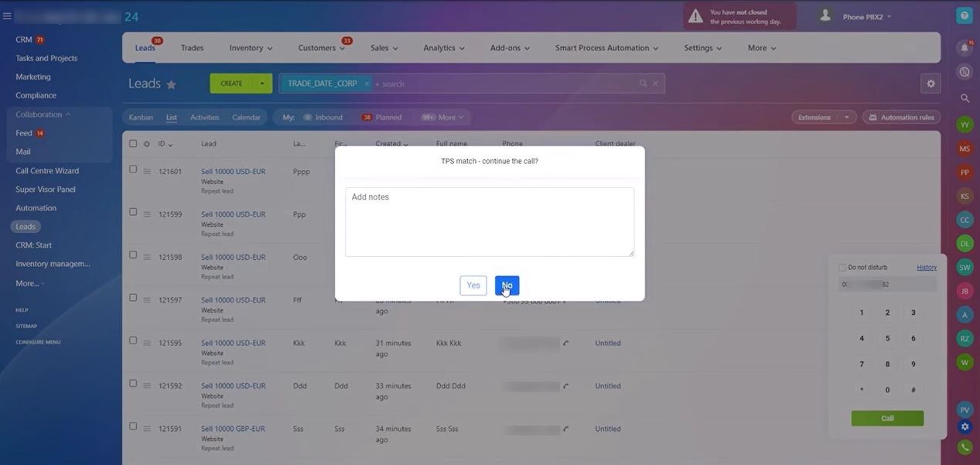Star the Leads page as favorite
This screenshot has height=465, width=980.
[171, 84]
